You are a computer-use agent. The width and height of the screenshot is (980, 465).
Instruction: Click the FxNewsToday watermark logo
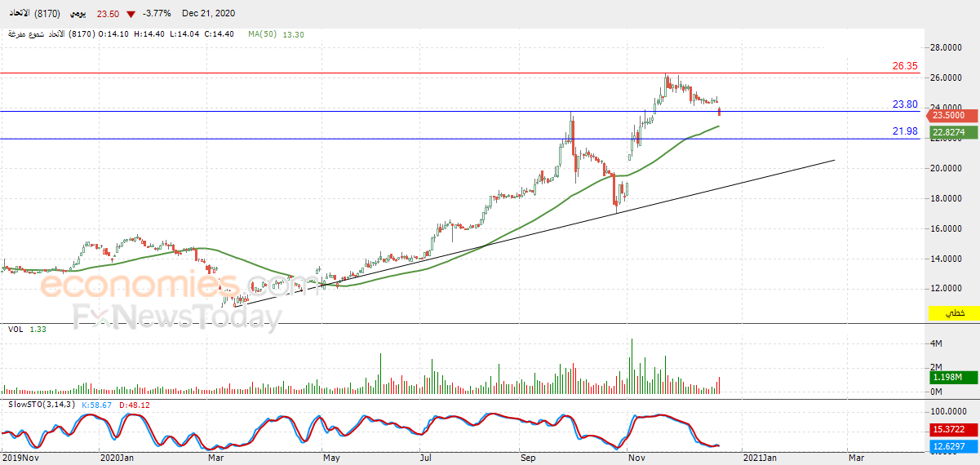click(178, 317)
